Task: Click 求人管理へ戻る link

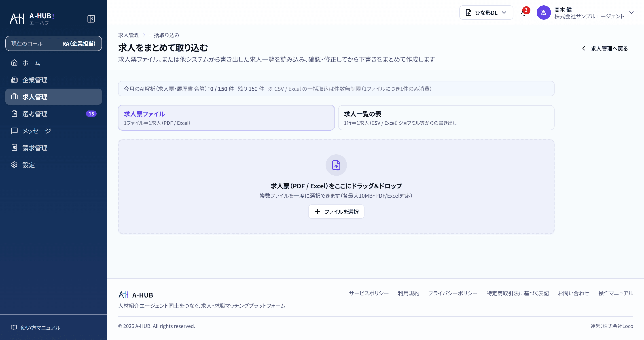Action: point(605,48)
